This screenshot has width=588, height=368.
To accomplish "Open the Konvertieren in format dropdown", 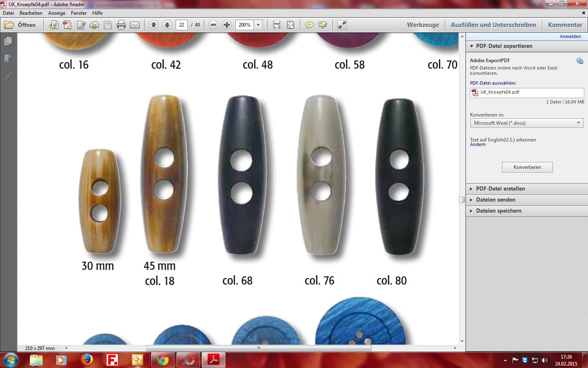I will pos(527,123).
